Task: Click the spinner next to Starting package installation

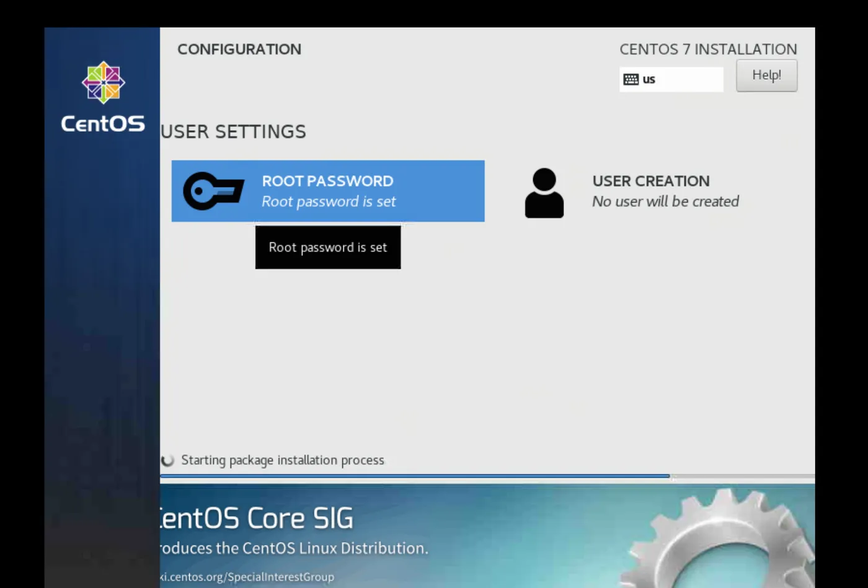Action: pyautogui.click(x=167, y=460)
